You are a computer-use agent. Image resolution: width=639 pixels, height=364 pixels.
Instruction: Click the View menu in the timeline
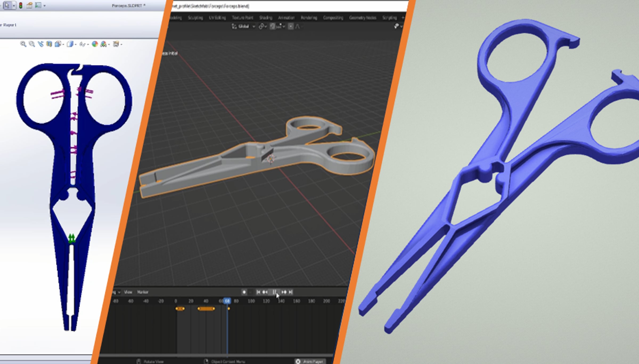pos(128,292)
